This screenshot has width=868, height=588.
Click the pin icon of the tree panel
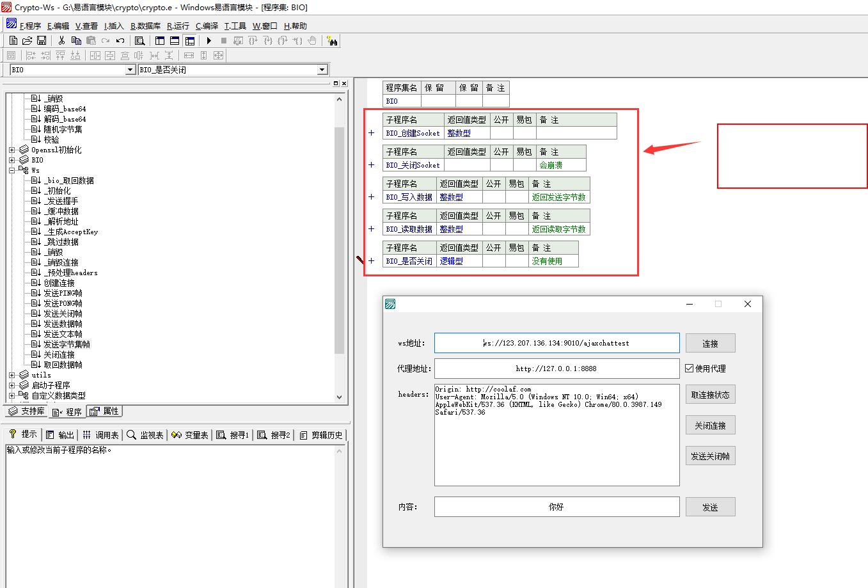click(x=336, y=83)
